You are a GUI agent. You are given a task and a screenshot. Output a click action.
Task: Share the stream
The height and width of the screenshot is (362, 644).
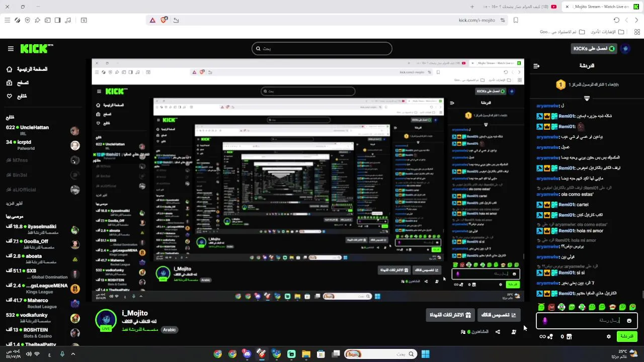pyautogui.click(x=498, y=332)
